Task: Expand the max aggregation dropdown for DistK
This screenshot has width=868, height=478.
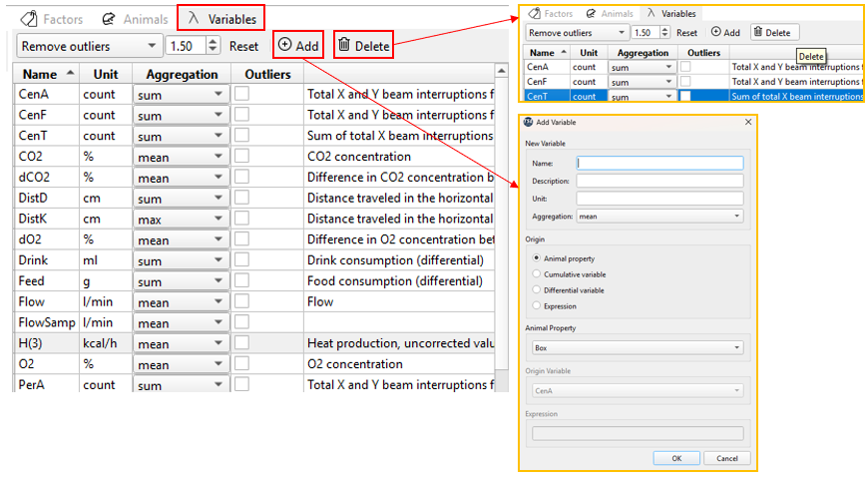Action: pos(181,220)
